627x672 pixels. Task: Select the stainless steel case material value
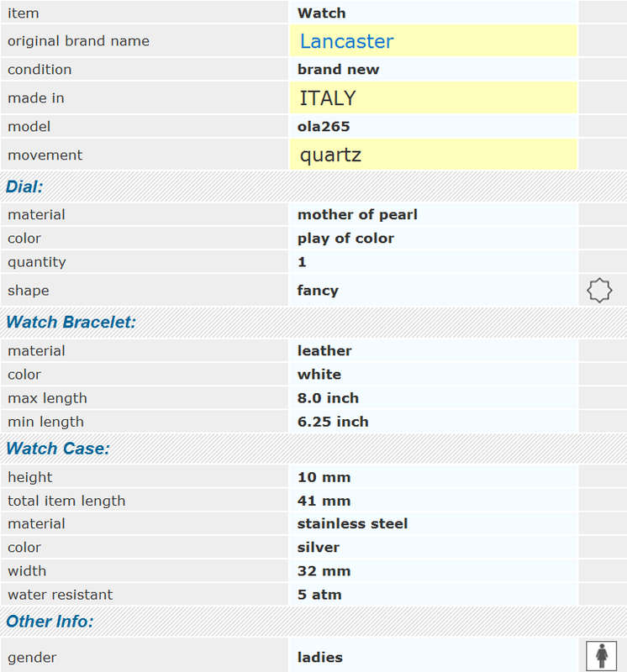[x=352, y=523]
